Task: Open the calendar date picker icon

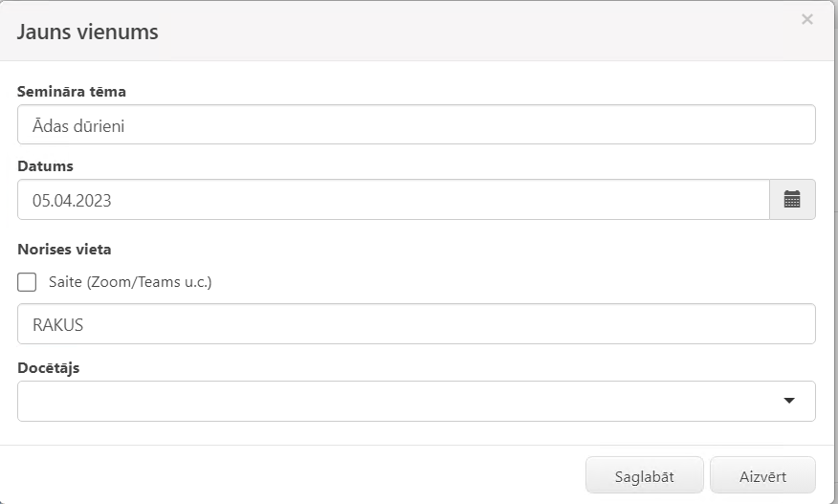Action: pos(792,199)
